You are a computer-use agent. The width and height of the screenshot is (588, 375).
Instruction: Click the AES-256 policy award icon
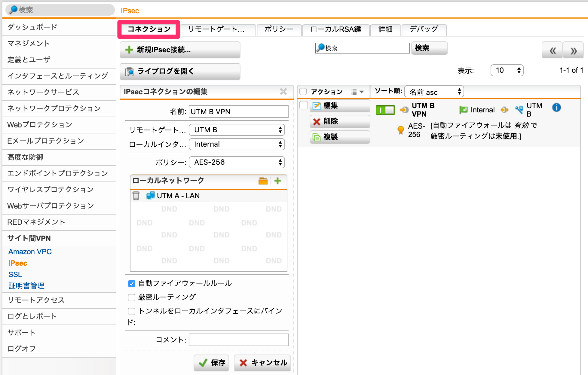pos(400,130)
